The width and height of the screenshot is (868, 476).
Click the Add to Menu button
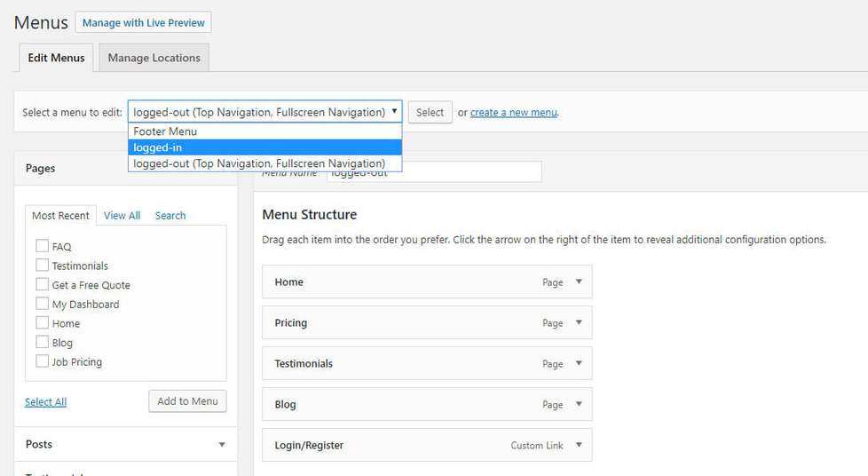pyautogui.click(x=187, y=401)
